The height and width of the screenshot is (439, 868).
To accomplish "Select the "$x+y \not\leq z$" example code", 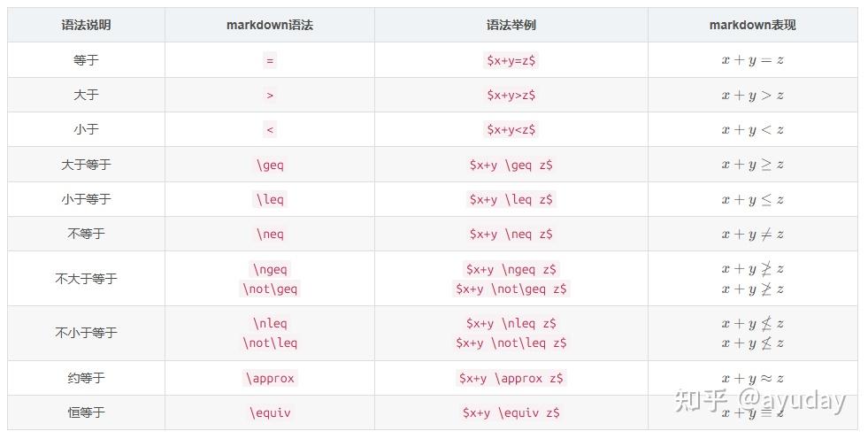I will point(511,343).
